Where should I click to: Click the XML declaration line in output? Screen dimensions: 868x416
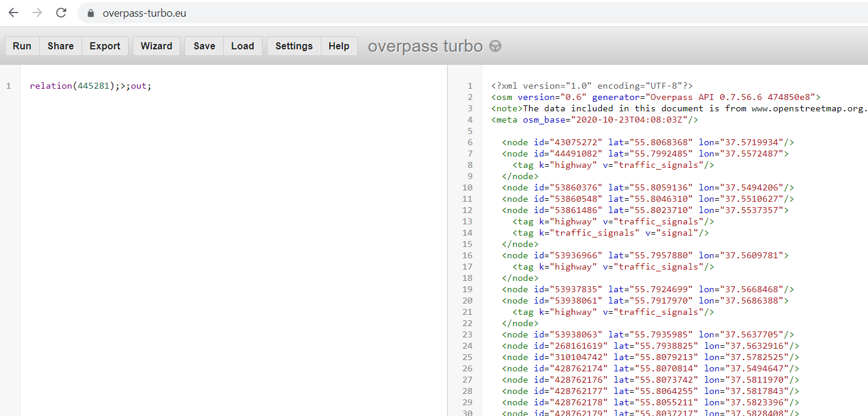click(592, 86)
